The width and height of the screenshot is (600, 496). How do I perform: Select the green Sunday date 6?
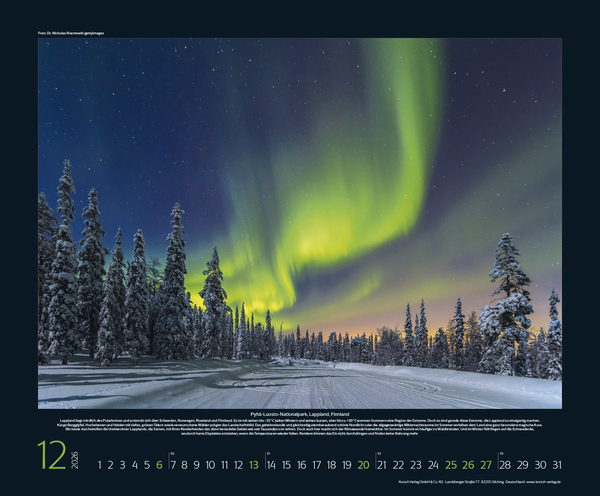[x=159, y=465]
